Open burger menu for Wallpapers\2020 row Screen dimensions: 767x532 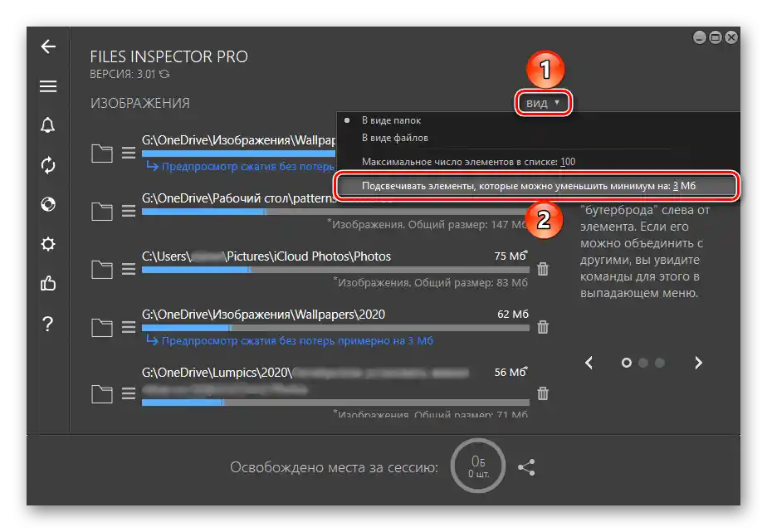tap(129, 327)
